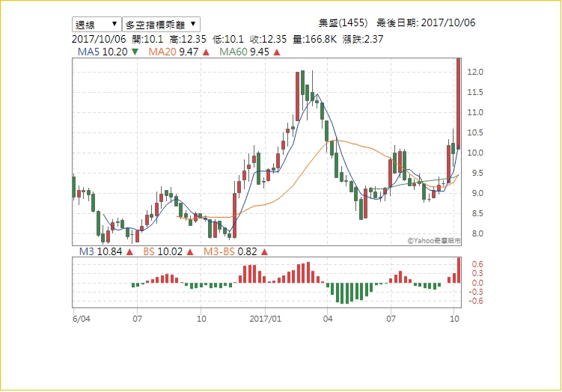Click the 高:12.35 high price text
This screenshot has width=562, height=392.
pyautogui.click(x=188, y=39)
